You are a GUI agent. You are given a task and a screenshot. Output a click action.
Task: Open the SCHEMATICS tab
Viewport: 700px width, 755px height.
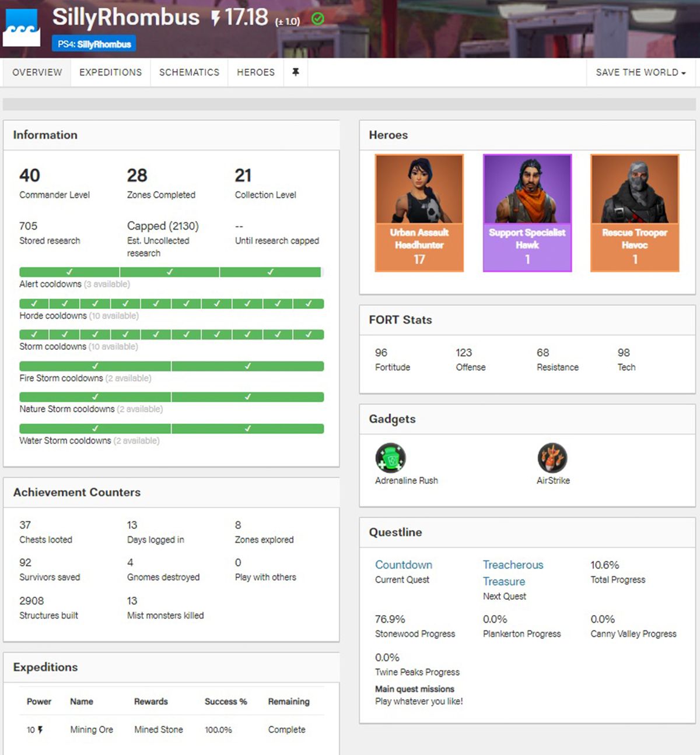click(188, 72)
